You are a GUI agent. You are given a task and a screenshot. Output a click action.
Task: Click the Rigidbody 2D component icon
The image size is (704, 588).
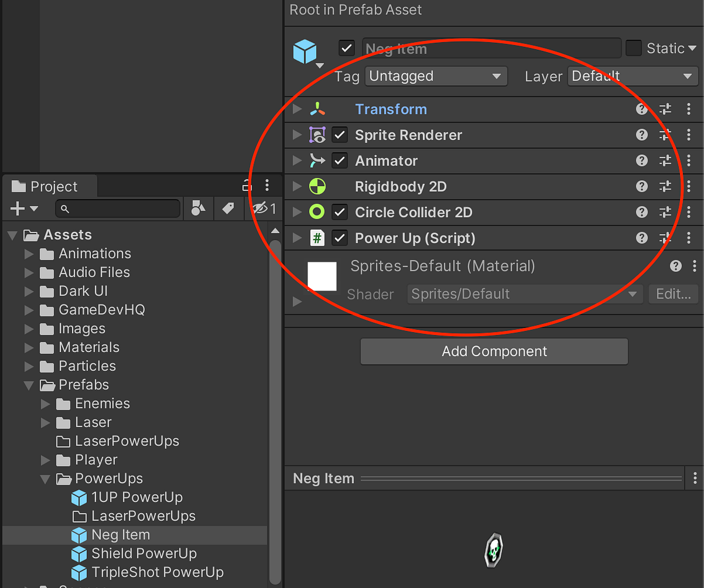(317, 186)
